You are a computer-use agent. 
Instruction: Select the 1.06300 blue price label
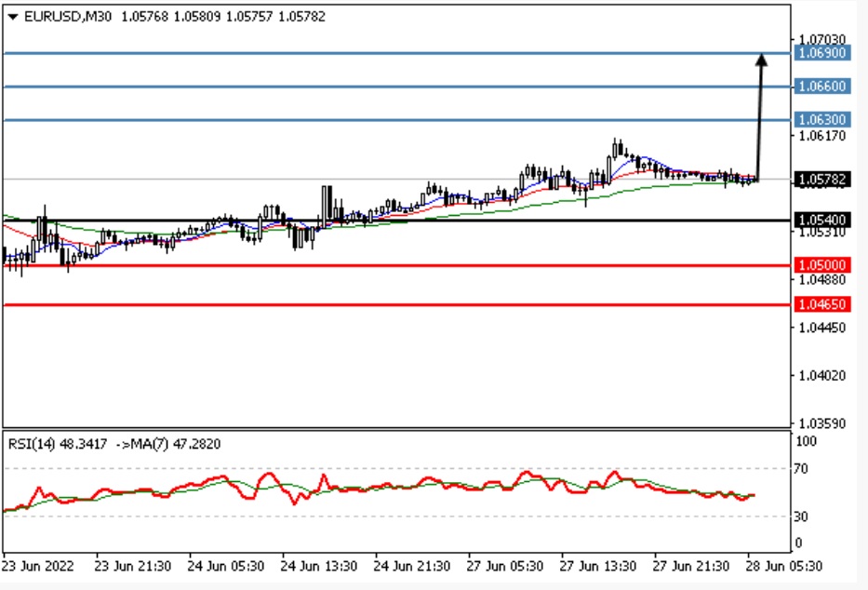click(822, 119)
